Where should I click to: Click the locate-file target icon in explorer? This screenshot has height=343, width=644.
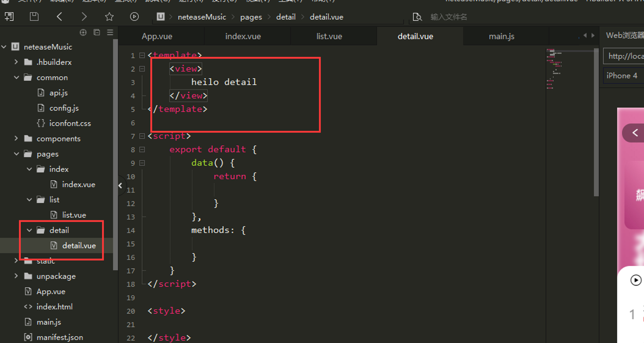coord(83,33)
